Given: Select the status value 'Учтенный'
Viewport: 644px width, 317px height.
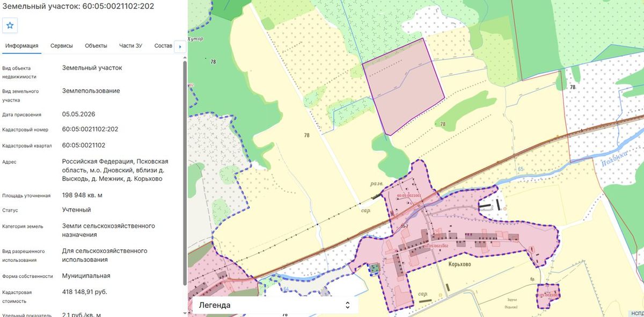Looking at the screenshot, I should click(x=77, y=210).
